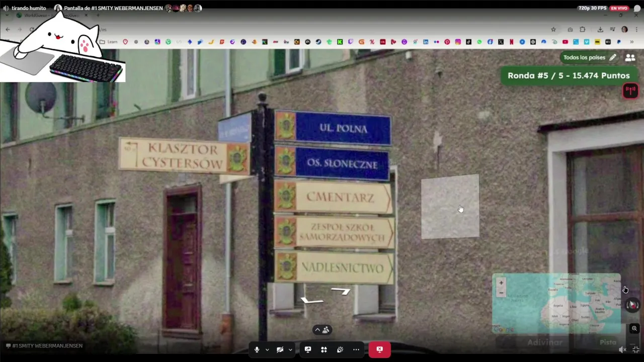Click Pantalla de #1 SMITY stream title
Screen dimensions: 644x362
113,8
